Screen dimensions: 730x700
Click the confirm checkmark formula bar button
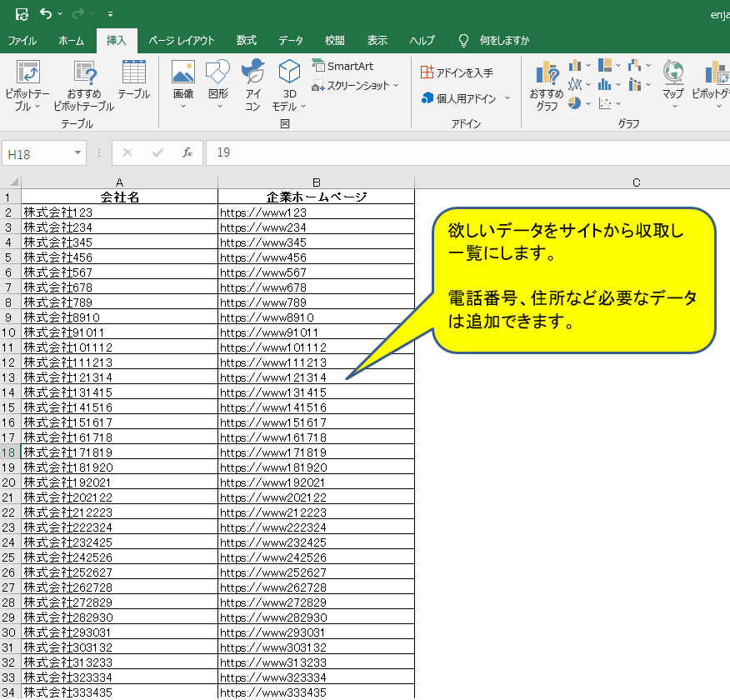[157, 152]
